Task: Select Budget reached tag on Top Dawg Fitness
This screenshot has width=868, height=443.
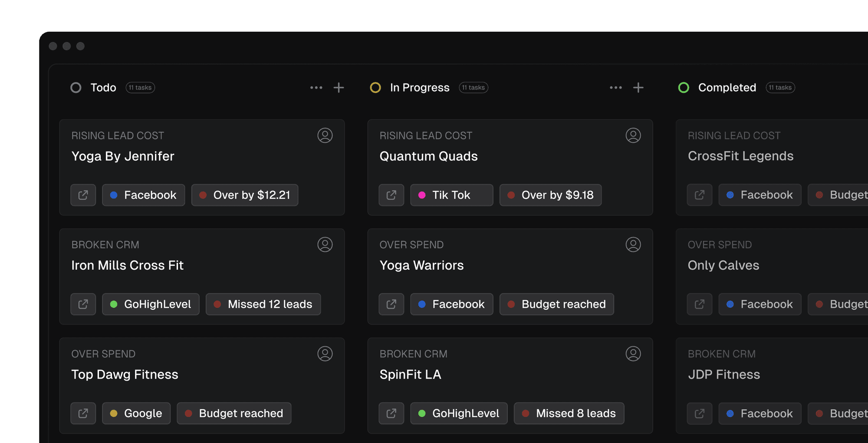Action: tap(234, 413)
